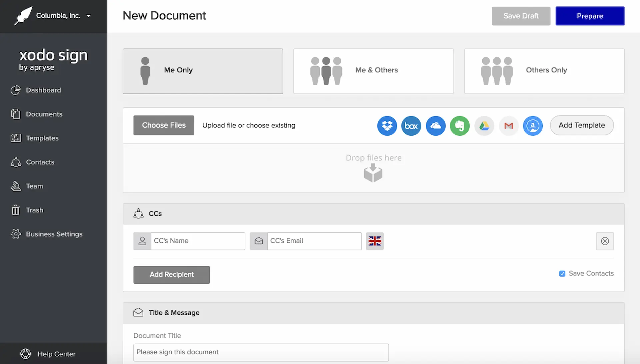
Task: Select the Others Only signer option
Action: 544,71
